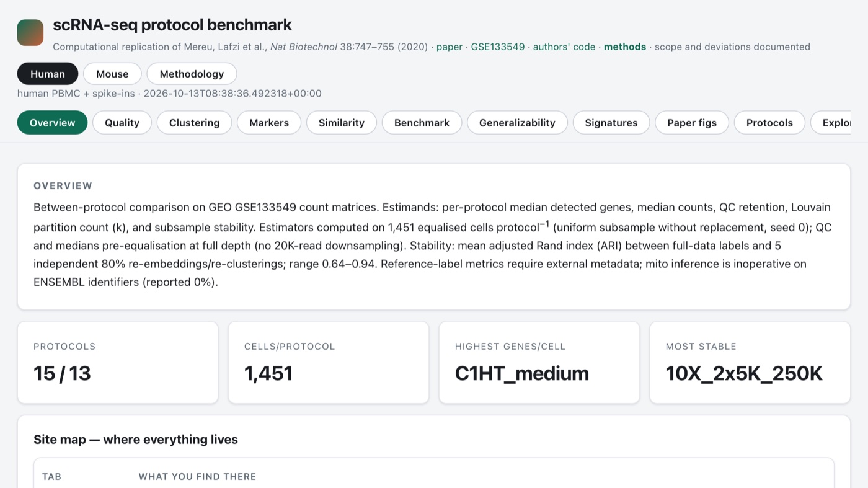This screenshot has height=488, width=868.
Task: Click the WHAT YOU FIND THERE column header
Action: click(197, 477)
